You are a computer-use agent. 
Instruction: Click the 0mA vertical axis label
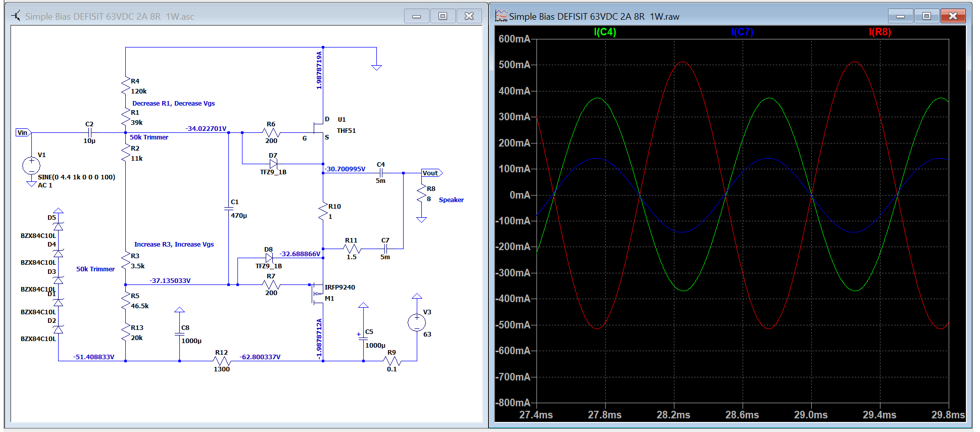[520, 195]
